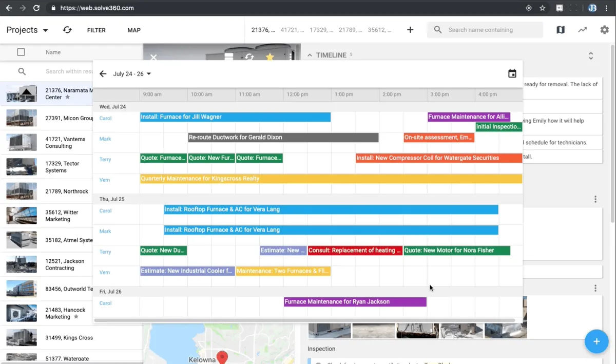Viewport: 616px width, 364px height.
Task: Expand the July 24 - 26 date range dropdown
Action: (132, 74)
